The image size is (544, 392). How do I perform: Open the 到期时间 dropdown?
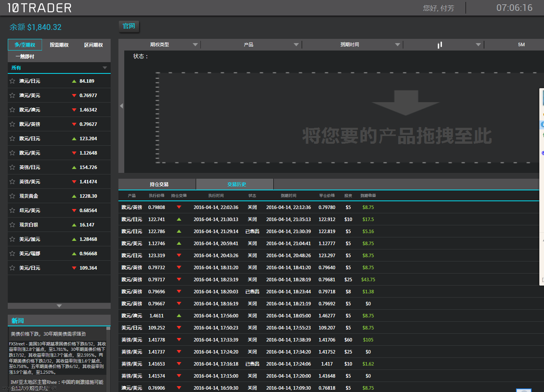click(x=353, y=45)
